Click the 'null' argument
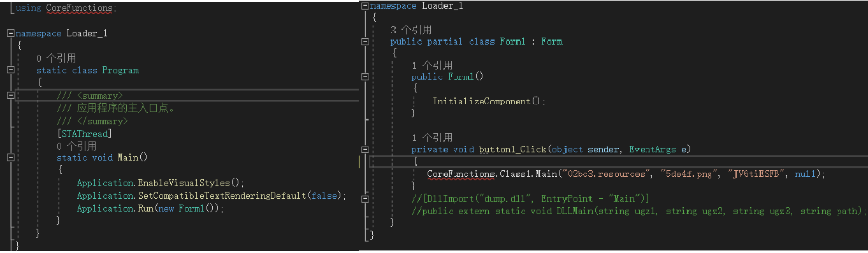 pos(806,173)
